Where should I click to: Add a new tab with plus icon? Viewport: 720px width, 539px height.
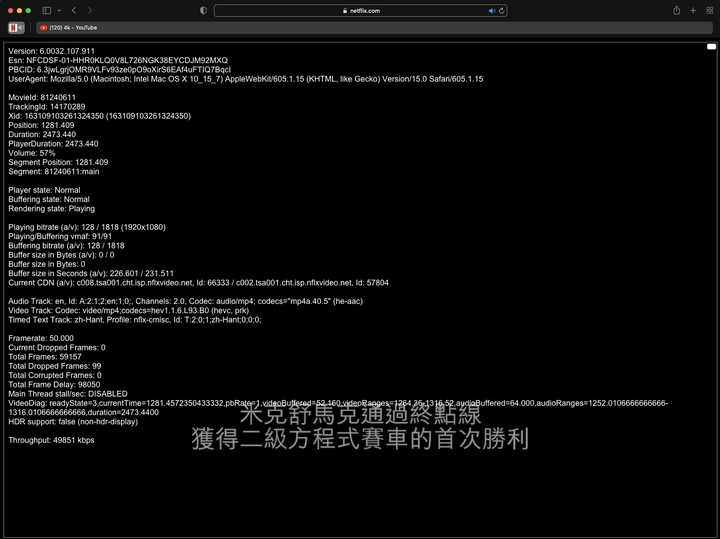[x=693, y=11]
